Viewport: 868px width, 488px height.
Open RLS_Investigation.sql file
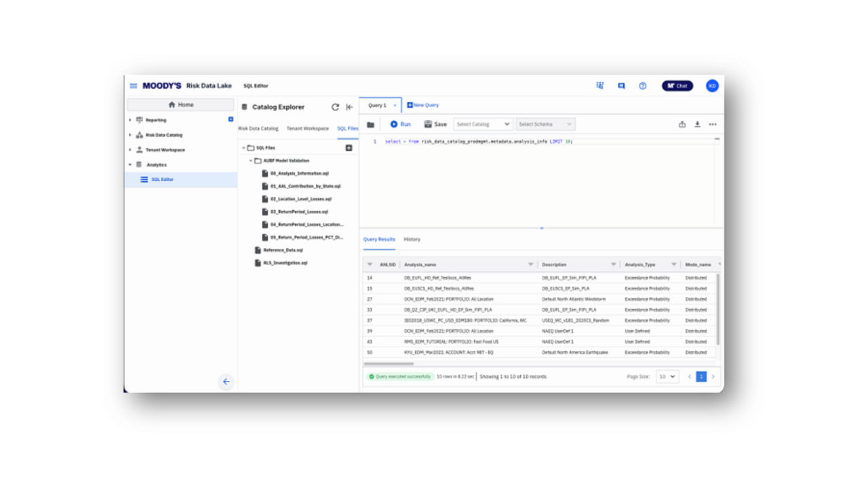point(285,263)
